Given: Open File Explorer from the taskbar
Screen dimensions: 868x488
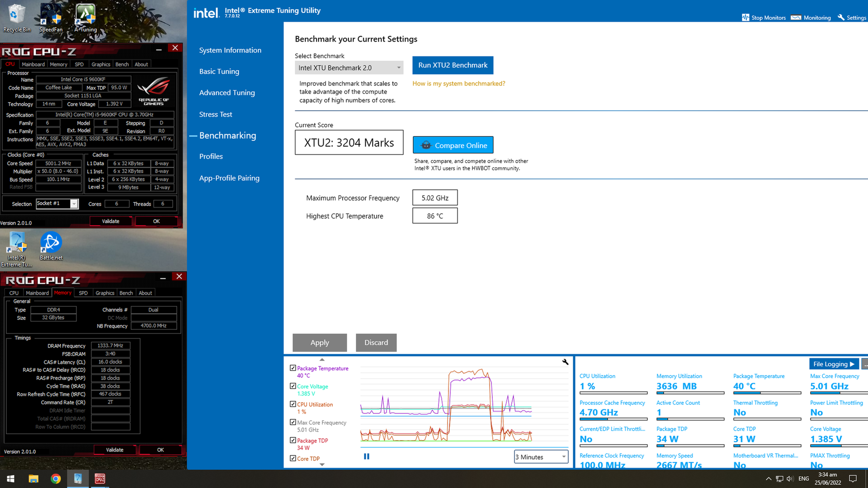Looking at the screenshot, I should [x=33, y=479].
